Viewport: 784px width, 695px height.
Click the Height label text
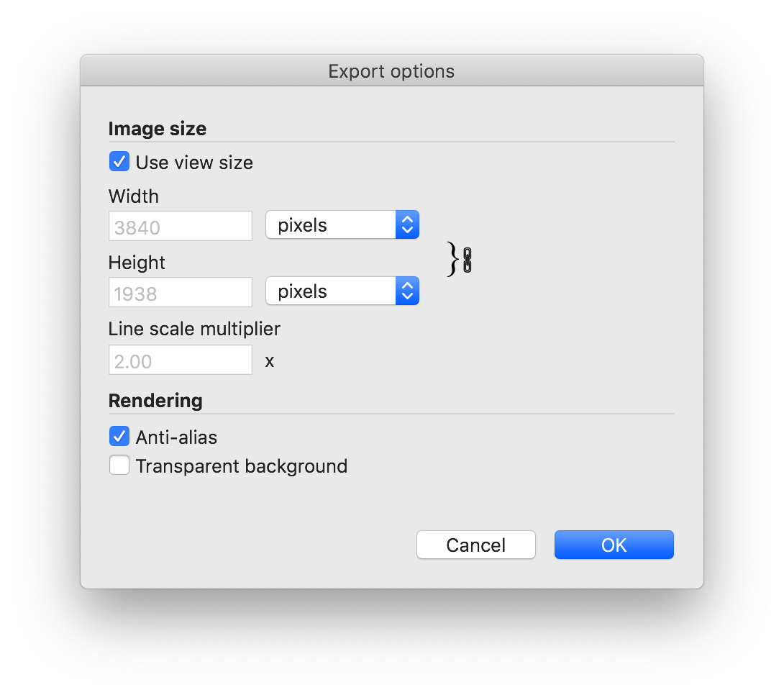coord(137,263)
